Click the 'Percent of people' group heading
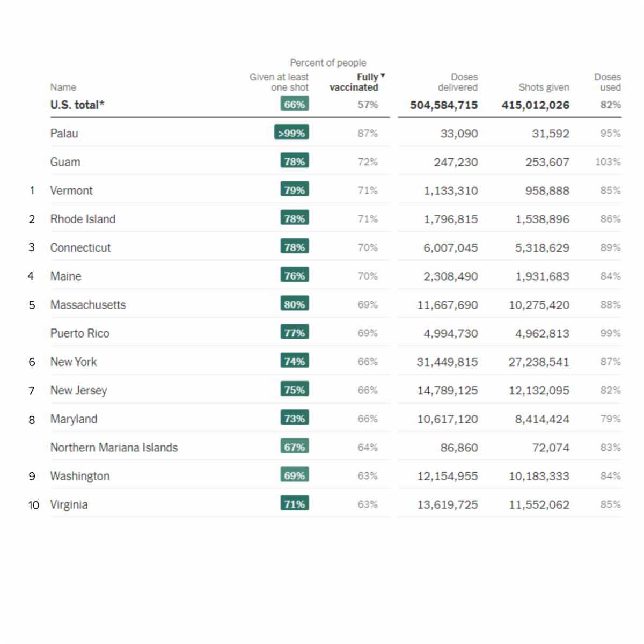Viewport: 644px width, 644px height. (x=328, y=63)
